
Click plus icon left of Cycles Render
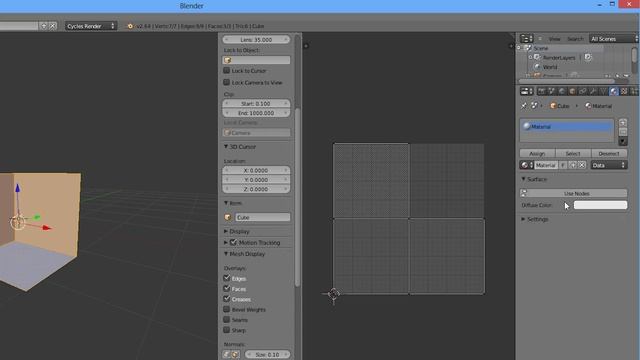click(x=44, y=26)
